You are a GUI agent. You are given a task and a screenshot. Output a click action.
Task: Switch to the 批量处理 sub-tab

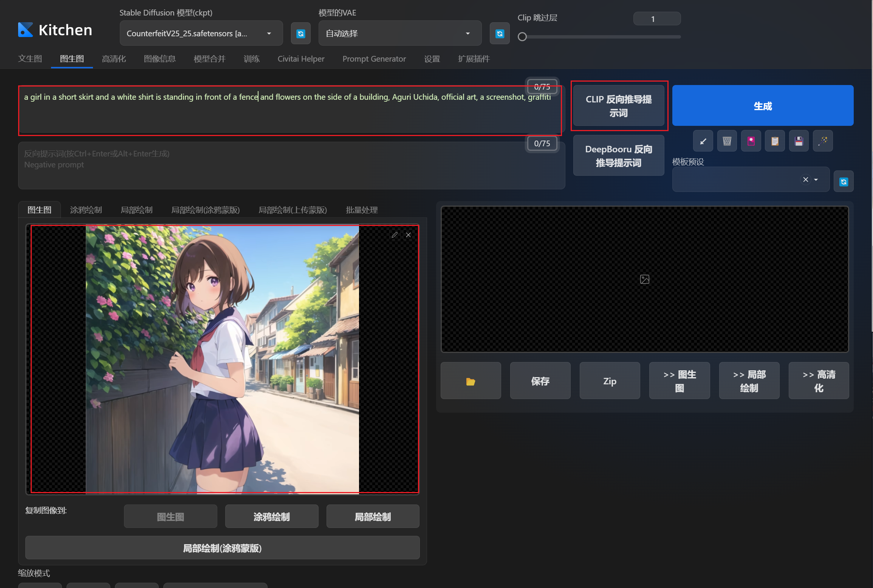tap(362, 210)
